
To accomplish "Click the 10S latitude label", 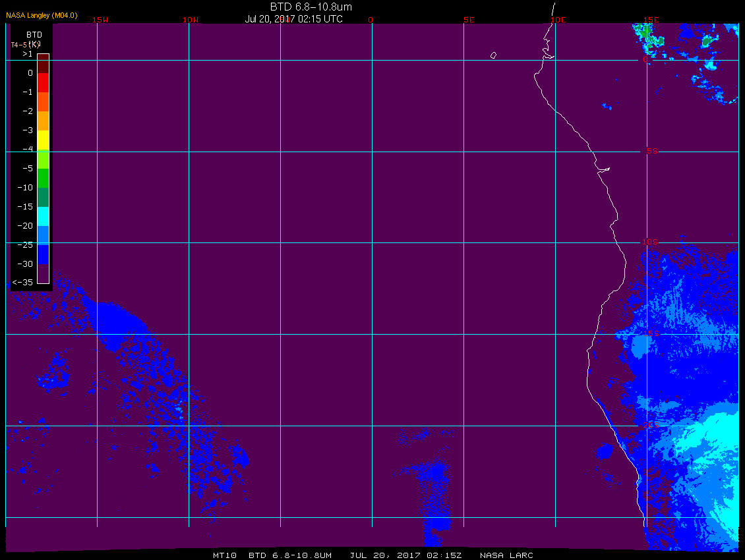I will (650, 242).
